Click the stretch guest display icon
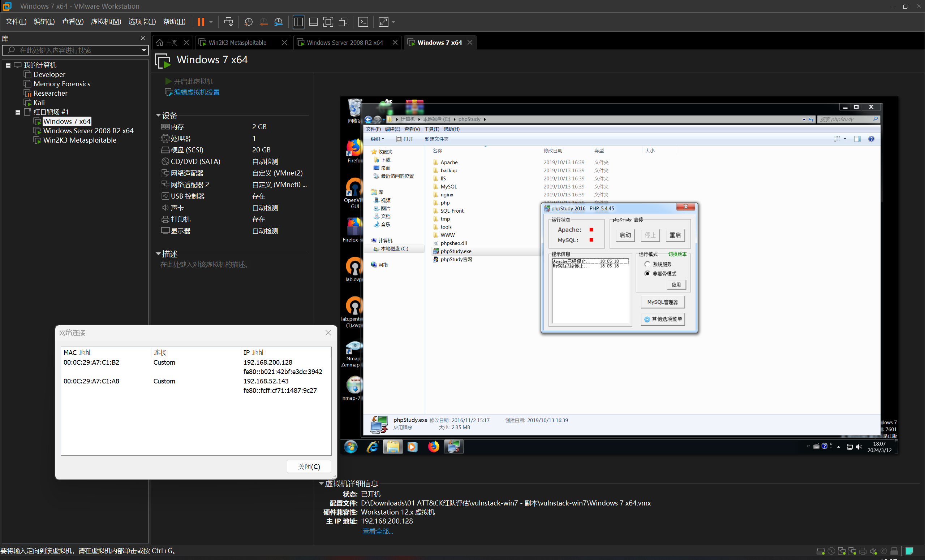 (383, 22)
